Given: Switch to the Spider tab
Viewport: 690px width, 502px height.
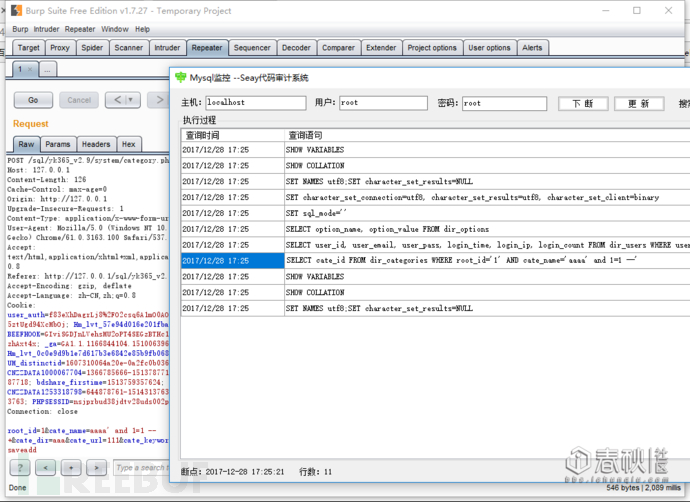Looking at the screenshot, I should (92, 48).
